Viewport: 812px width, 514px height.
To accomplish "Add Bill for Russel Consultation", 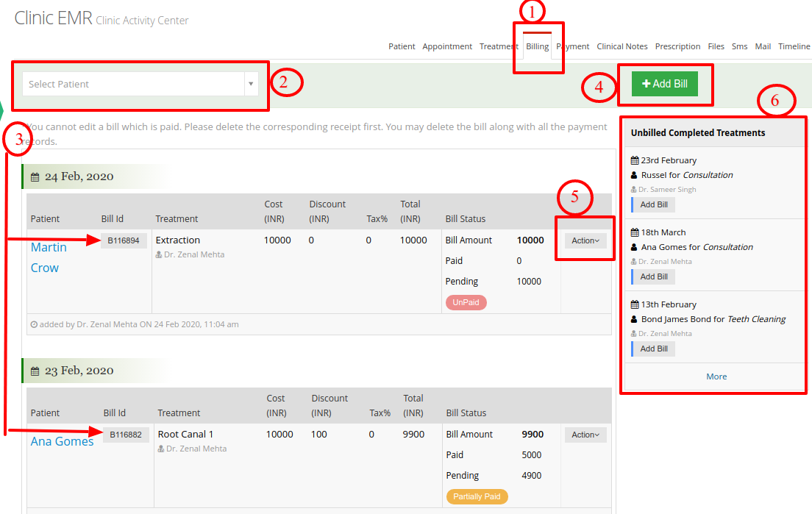I will click(x=654, y=204).
